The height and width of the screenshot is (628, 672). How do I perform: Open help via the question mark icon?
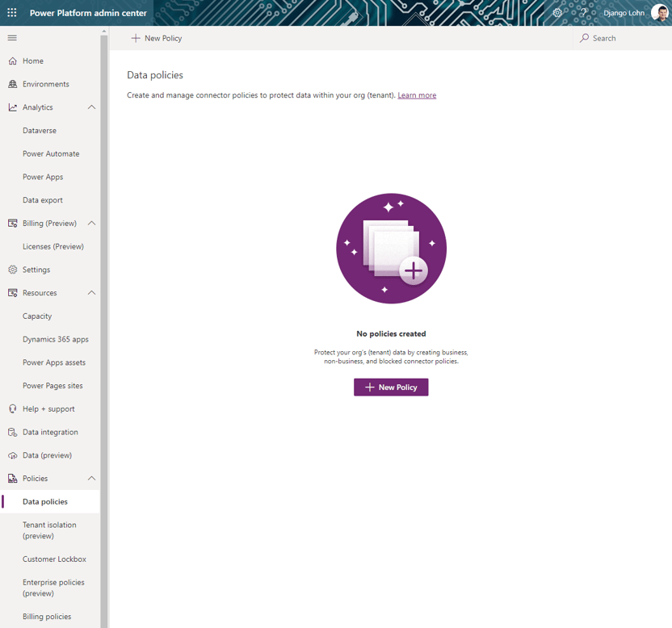pos(583,13)
